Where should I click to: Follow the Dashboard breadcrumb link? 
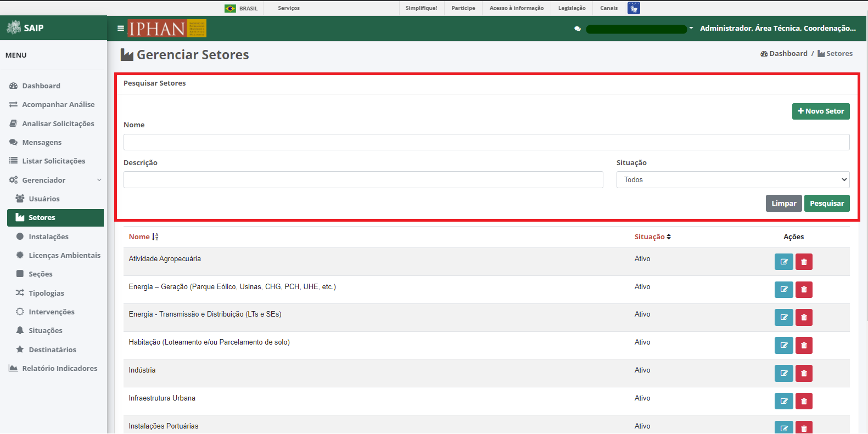coord(784,54)
